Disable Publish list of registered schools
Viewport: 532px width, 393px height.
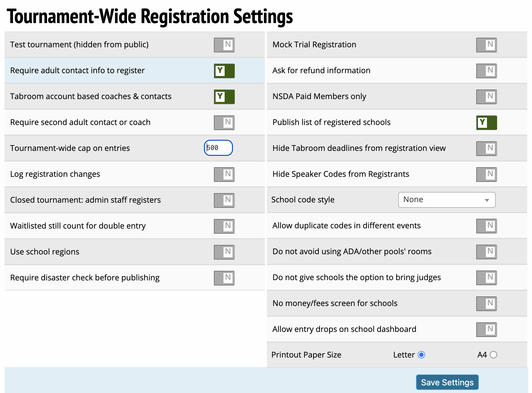click(x=486, y=122)
